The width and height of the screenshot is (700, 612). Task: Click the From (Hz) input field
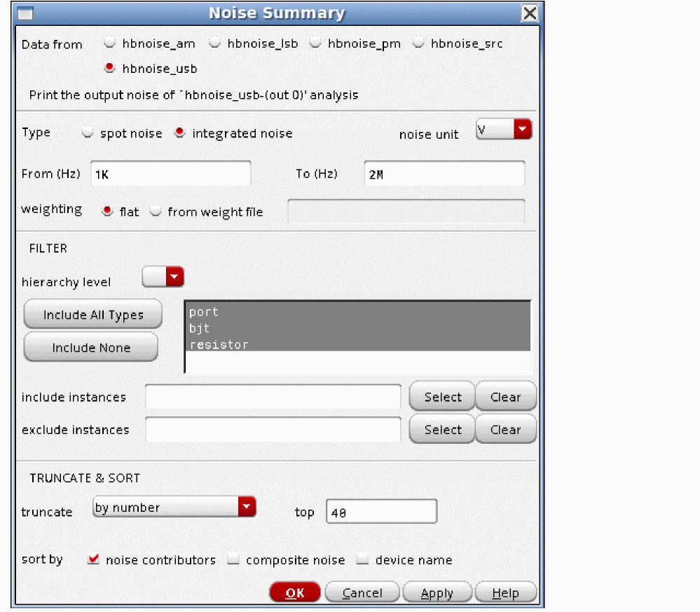pos(170,175)
